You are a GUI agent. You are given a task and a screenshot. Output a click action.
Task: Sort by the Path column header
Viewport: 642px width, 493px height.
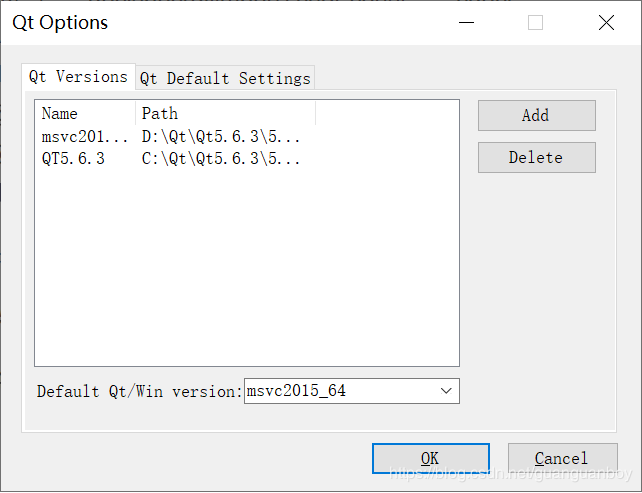[225, 113]
